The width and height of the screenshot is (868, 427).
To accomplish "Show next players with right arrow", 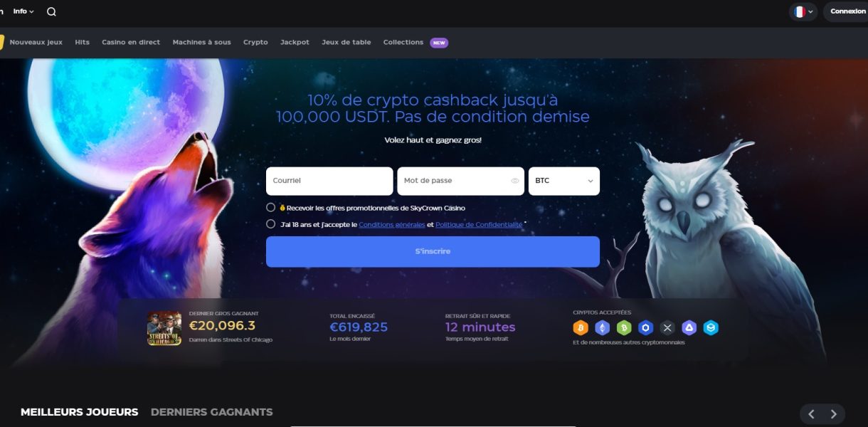I will click(834, 413).
